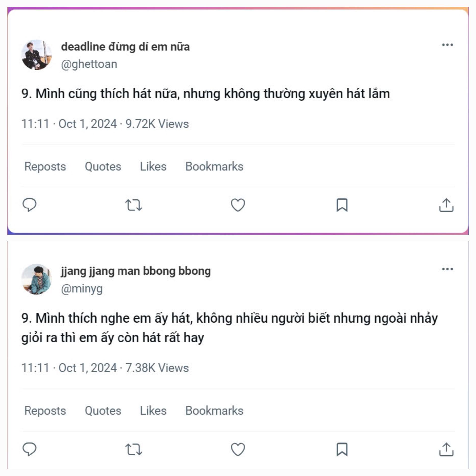This screenshot has width=476, height=476.
Task: Share the @ghettoan post
Action: coord(446,205)
